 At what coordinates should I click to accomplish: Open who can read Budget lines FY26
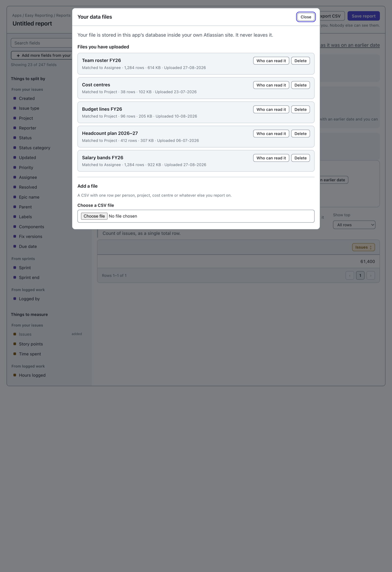click(x=271, y=110)
